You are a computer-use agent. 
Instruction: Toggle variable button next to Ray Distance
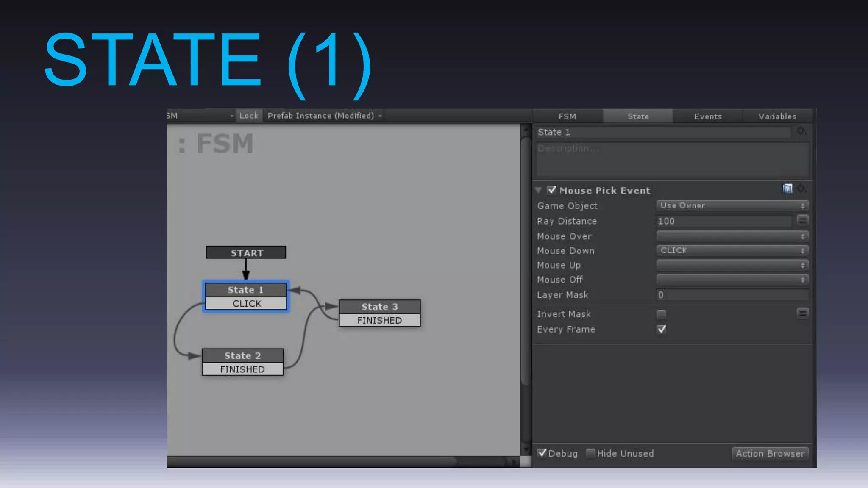coord(802,220)
